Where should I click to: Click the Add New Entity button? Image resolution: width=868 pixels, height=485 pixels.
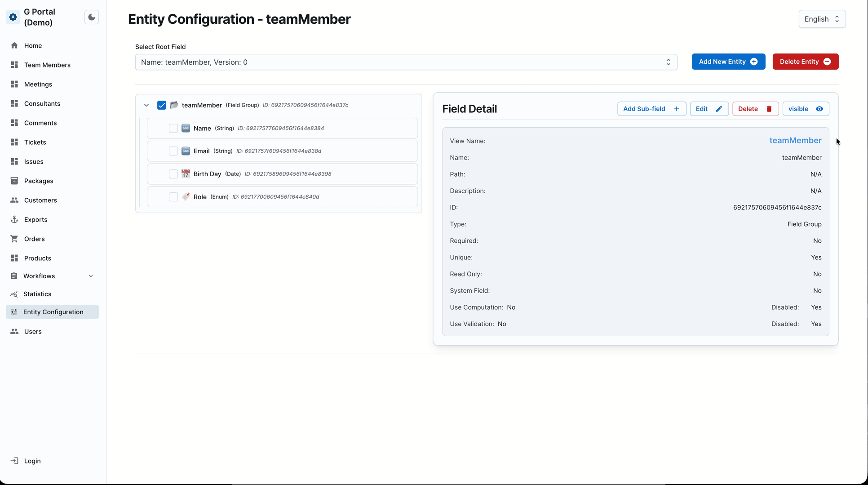(728, 62)
